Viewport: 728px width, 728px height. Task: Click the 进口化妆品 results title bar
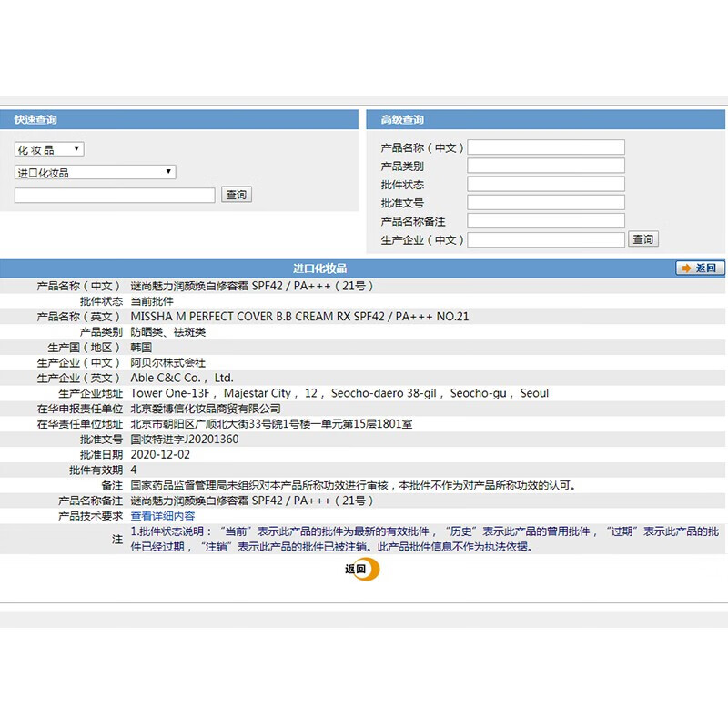319,268
